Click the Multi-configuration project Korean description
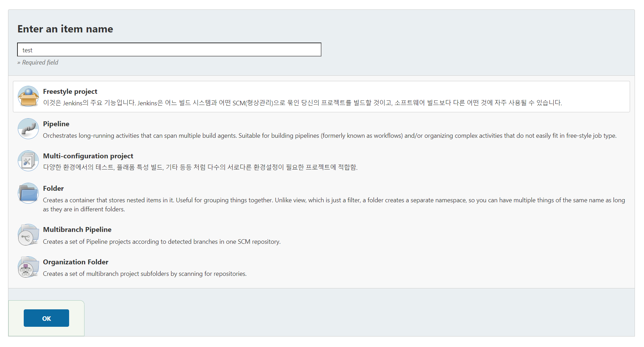 click(200, 167)
